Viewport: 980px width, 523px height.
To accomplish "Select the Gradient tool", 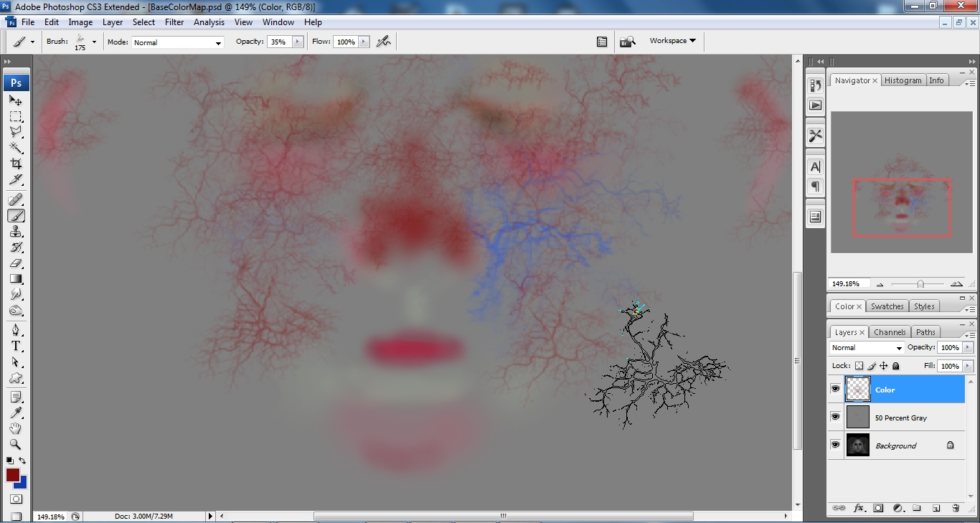I will point(16,278).
